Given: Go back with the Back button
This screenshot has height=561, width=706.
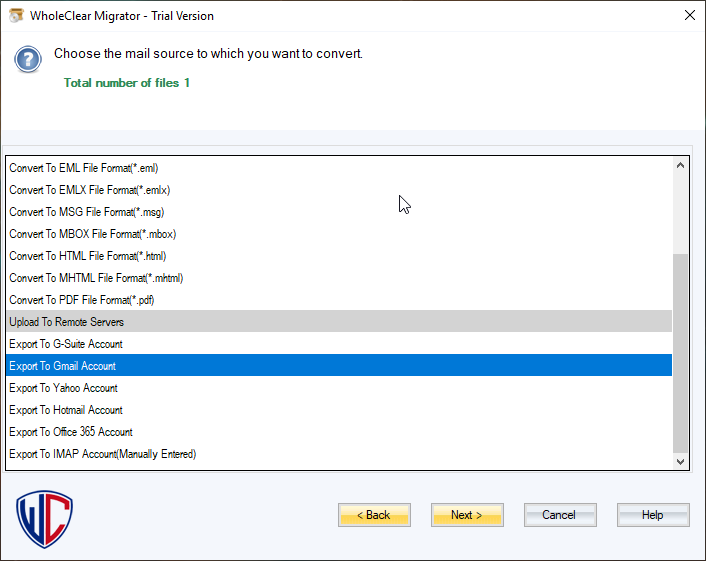Looking at the screenshot, I should click(374, 515).
